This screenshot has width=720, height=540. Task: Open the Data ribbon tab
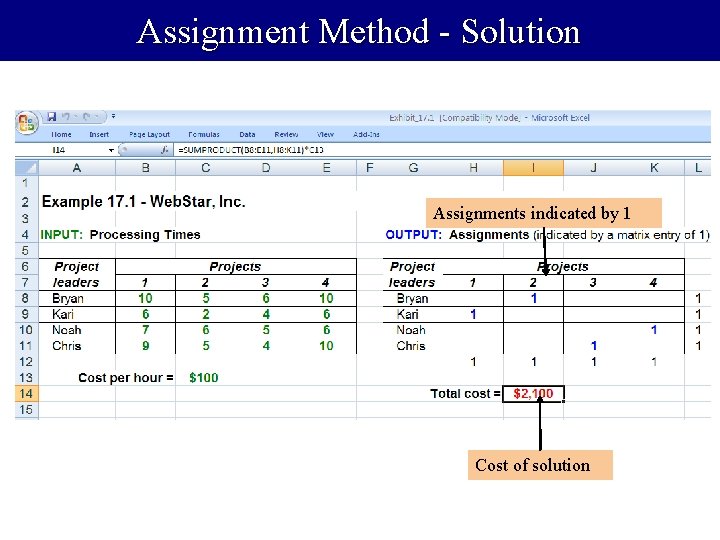[247, 135]
